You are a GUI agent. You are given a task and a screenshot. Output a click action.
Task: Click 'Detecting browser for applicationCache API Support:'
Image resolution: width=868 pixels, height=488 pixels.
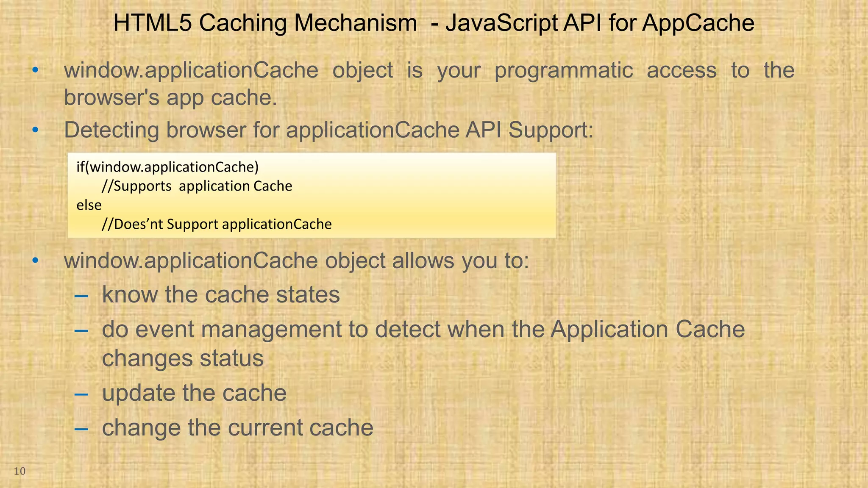tap(328, 130)
